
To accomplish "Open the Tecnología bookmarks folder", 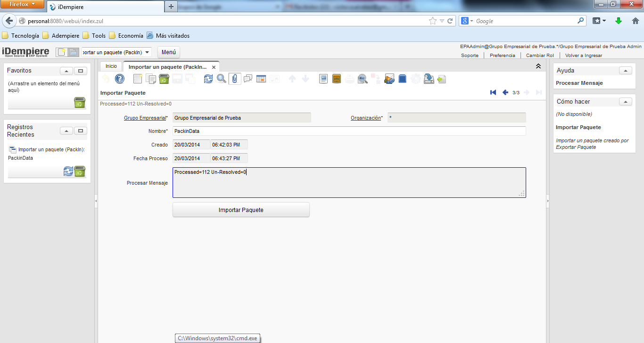I will pos(21,35).
